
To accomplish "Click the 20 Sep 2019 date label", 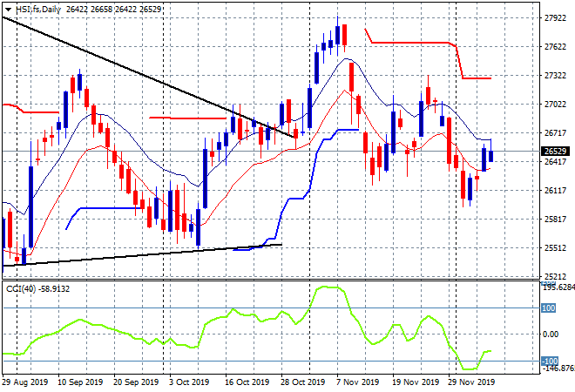I will coord(136,382).
